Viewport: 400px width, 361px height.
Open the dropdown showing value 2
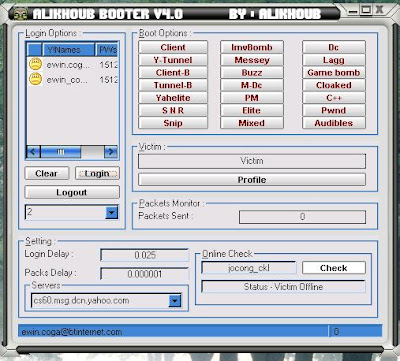point(112,212)
